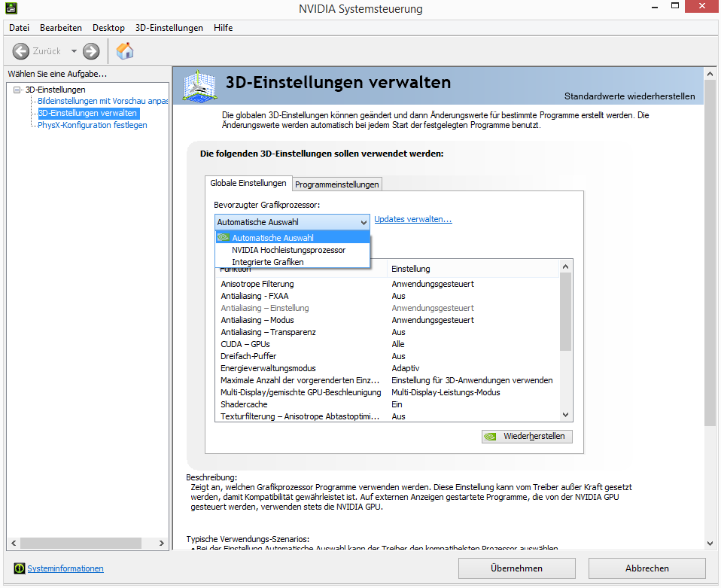Click the settings list scroll-down arrow

coord(565,415)
